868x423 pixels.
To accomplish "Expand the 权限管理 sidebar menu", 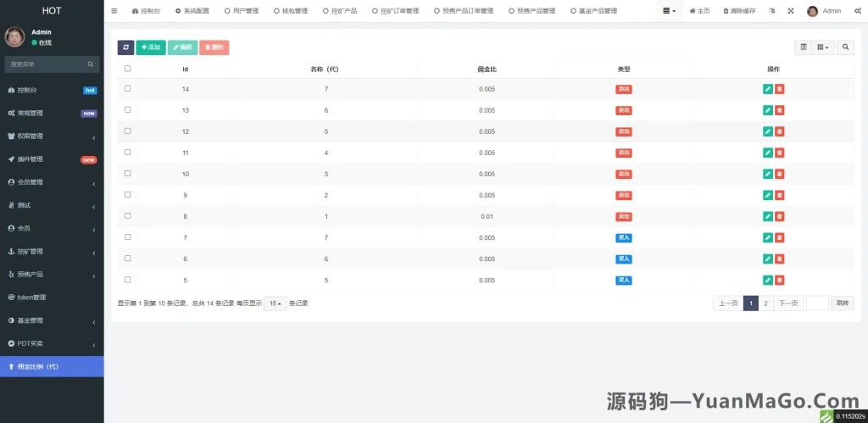I will coord(52,136).
